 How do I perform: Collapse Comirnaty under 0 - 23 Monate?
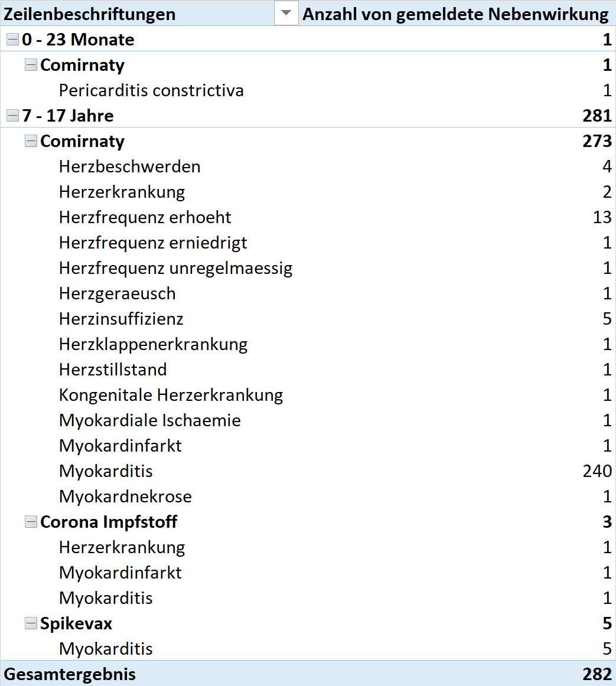(31, 65)
